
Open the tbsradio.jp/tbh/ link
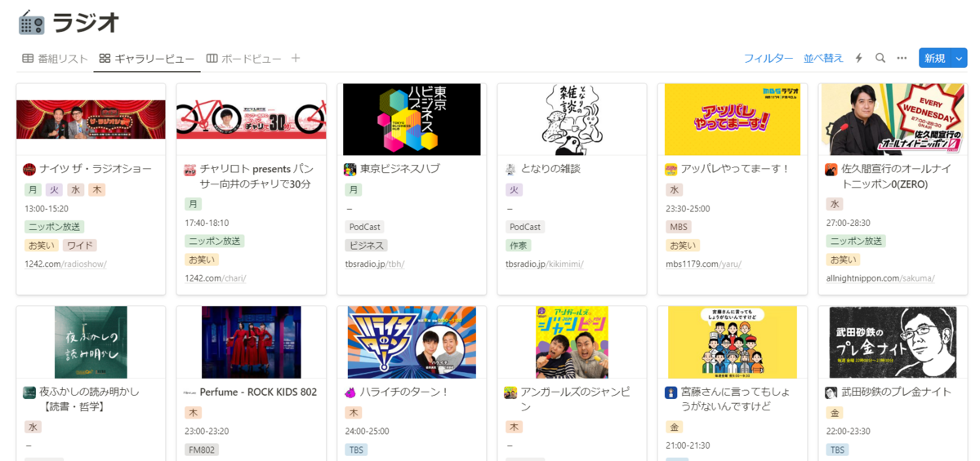tap(375, 264)
